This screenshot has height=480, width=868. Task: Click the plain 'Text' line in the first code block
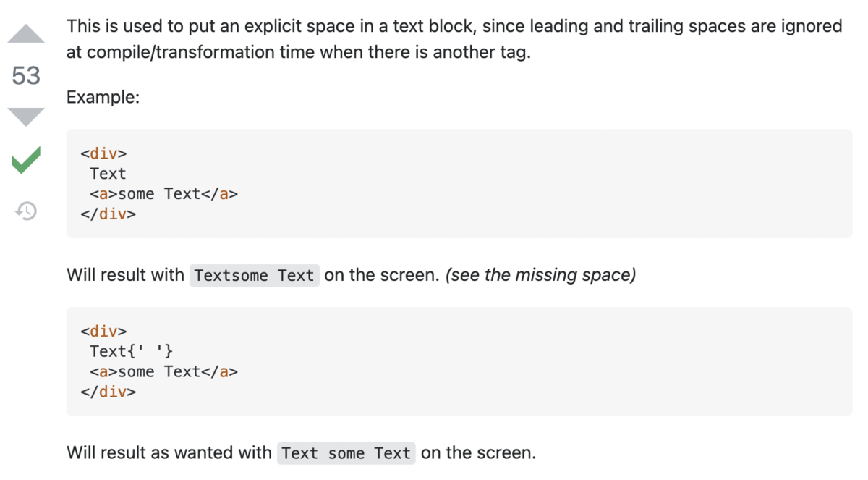[x=108, y=174]
